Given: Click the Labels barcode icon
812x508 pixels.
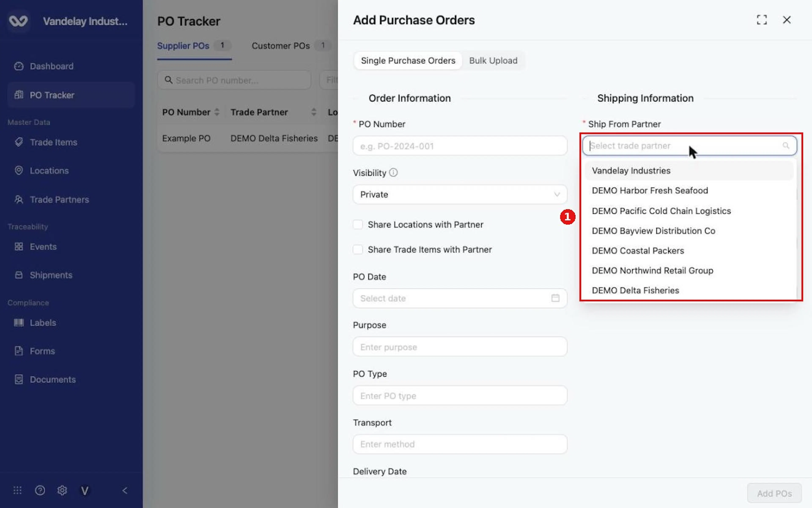Looking at the screenshot, I should coord(19,323).
